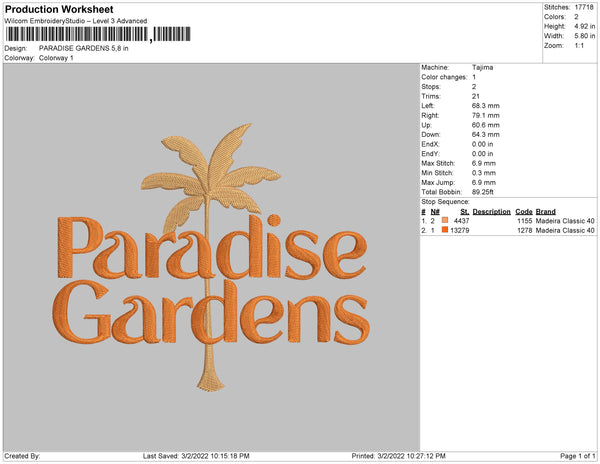Click the Right value 79.1 mm
Image resolution: width=600 pixels, height=464 pixels.
click(486, 116)
